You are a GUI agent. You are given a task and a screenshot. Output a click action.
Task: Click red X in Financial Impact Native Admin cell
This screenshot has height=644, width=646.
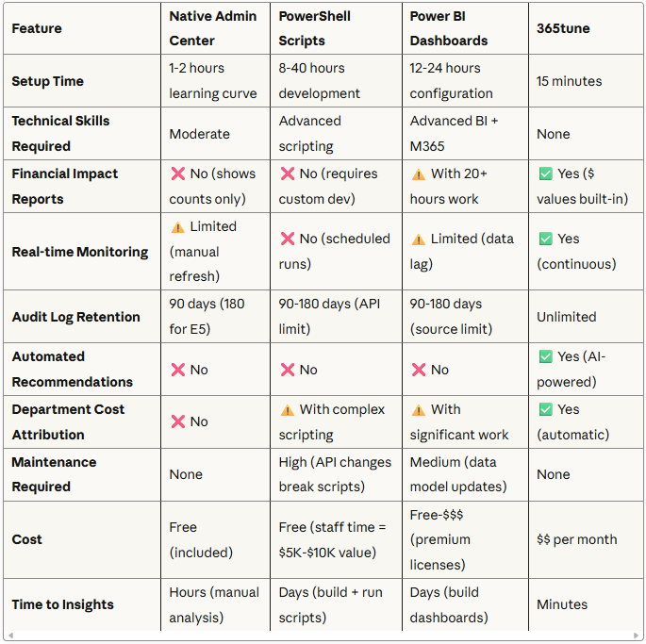[x=177, y=174]
